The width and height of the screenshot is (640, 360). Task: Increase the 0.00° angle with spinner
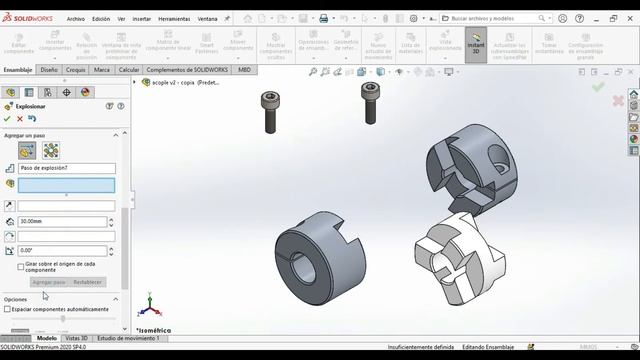click(111, 248)
